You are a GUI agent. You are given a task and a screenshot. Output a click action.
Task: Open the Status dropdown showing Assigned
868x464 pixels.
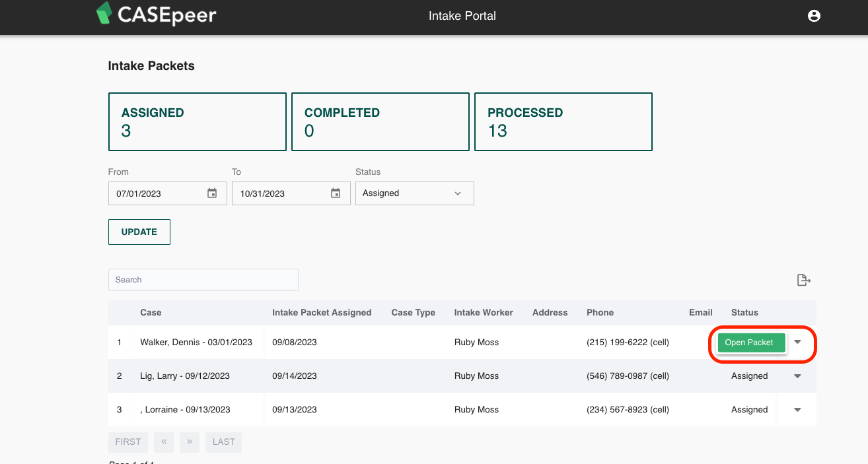(x=414, y=193)
